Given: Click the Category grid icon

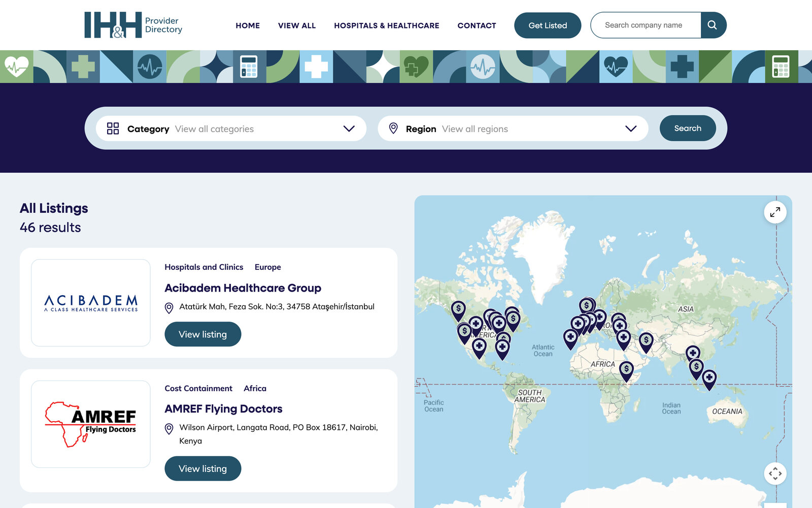Looking at the screenshot, I should click(113, 129).
